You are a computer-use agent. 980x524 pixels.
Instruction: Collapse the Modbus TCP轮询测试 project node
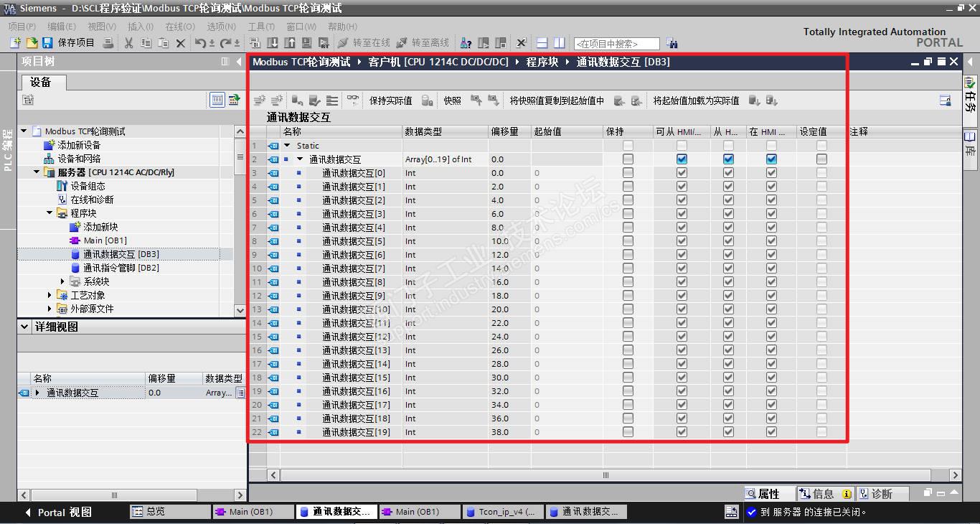click(24, 131)
